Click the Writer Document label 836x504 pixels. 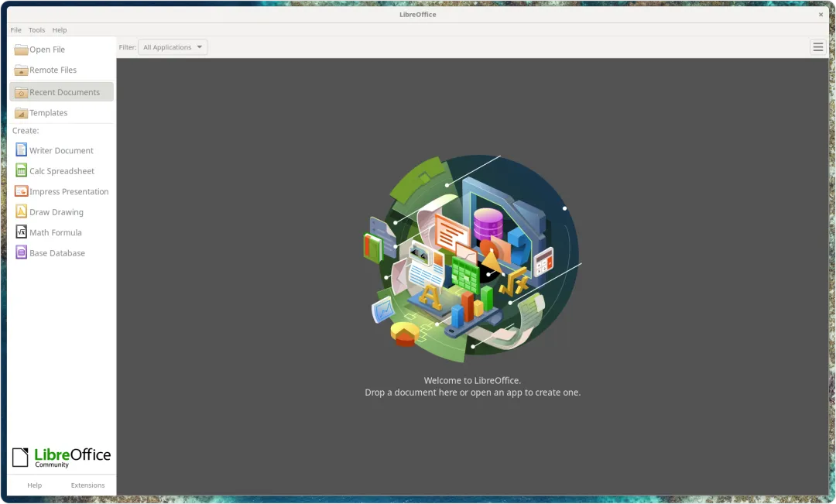[61, 150]
